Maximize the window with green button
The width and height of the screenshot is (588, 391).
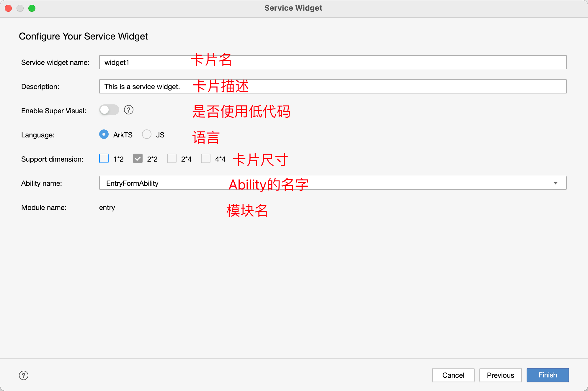[32, 8]
